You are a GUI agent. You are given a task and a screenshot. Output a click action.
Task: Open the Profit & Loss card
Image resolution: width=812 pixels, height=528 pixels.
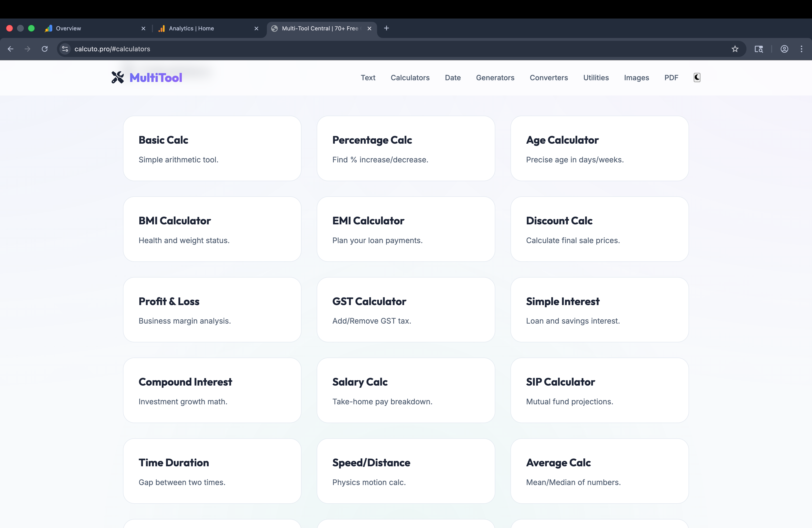212,310
